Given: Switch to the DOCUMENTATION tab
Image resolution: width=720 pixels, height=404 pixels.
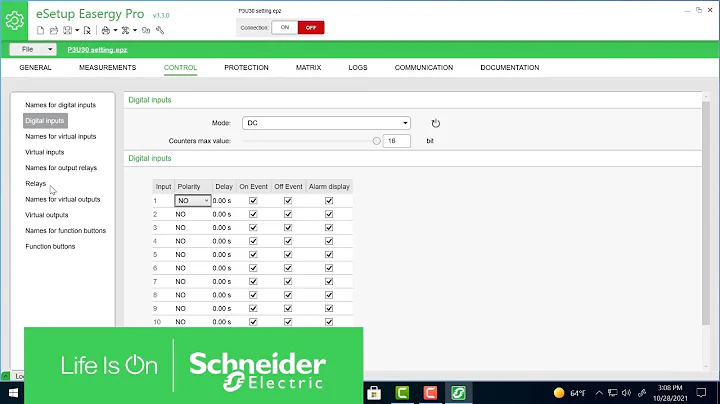Looking at the screenshot, I should coord(510,67).
